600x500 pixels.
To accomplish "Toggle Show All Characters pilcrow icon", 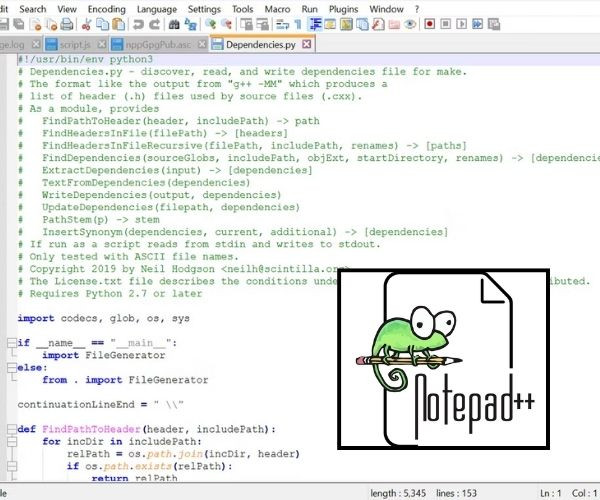I will pyautogui.click(x=298, y=24).
